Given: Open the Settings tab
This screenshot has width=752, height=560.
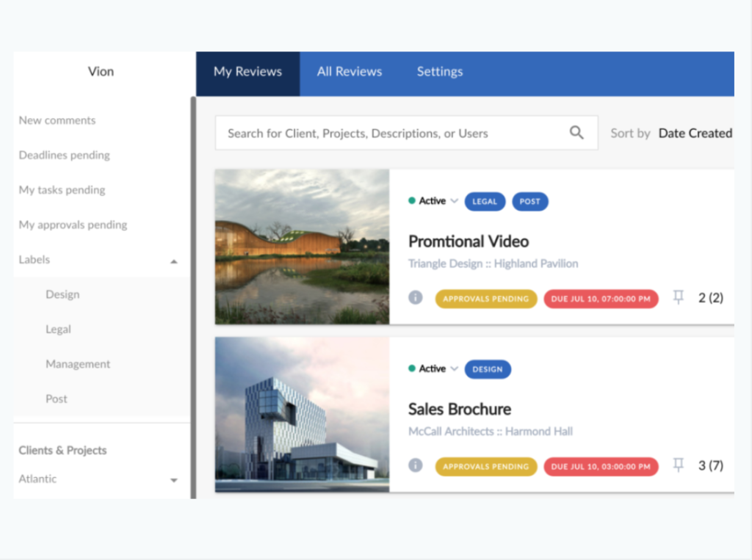Looking at the screenshot, I should pyautogui.click(x=439, y=71).
